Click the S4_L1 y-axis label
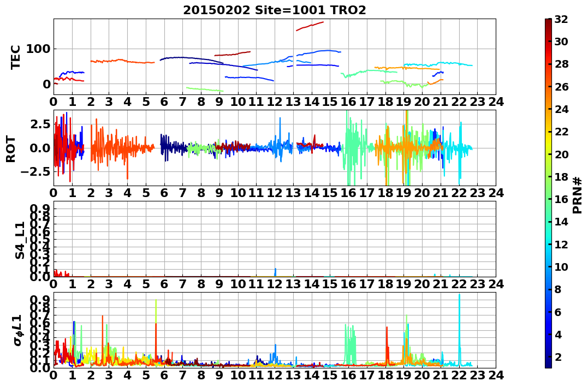 (20, 240)
